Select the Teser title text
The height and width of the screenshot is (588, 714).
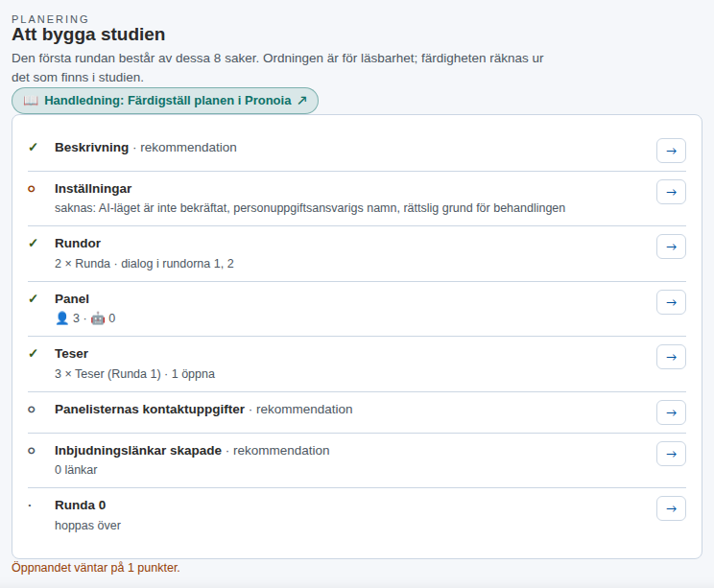[71, 354]
